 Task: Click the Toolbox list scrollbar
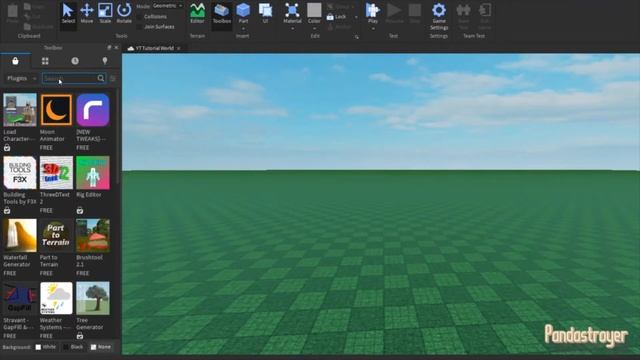pyautogui.click(x=118, y=137)
